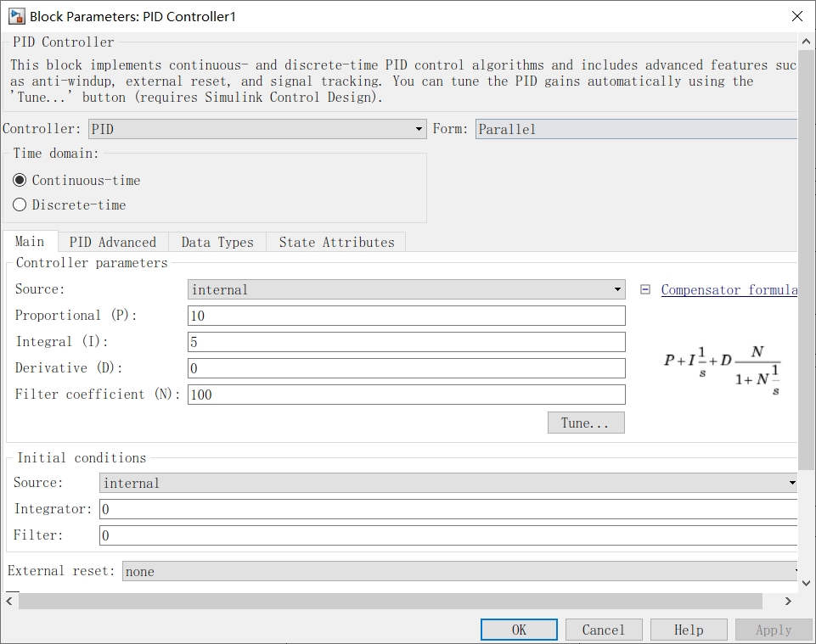
Task: Click the Tune... button
Action: [586, 423]
